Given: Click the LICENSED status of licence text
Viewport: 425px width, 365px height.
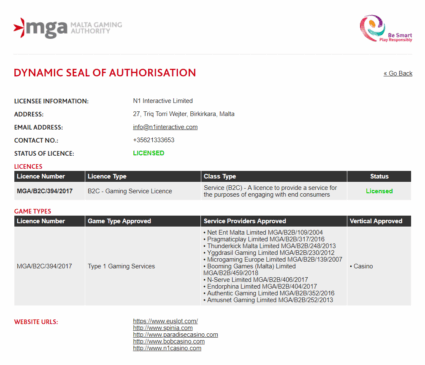Looking at the screenshot, I should click(149, 153).
